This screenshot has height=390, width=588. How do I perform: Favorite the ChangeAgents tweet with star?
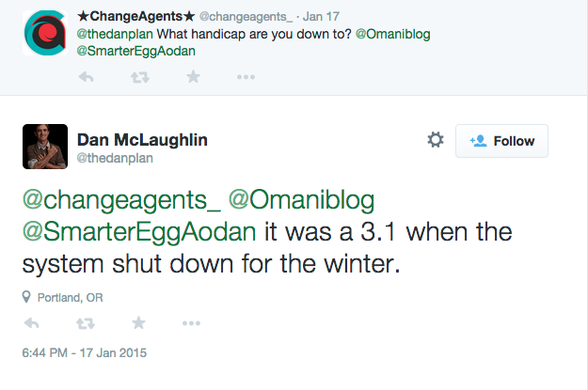click(193, 77)
